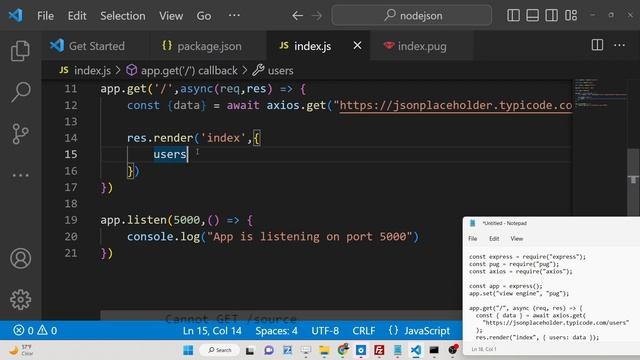Go forward with the right arrow
This screenshot has width=640, height=360.
[x=317, y=16]
